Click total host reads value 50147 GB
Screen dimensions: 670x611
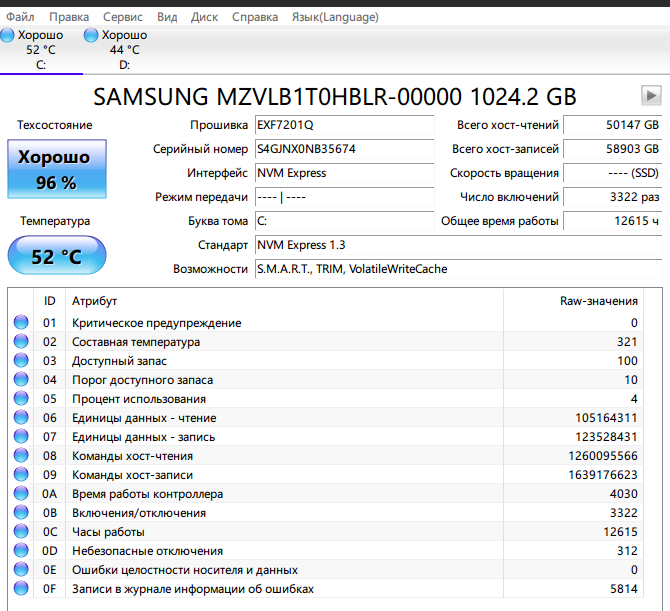613,125
